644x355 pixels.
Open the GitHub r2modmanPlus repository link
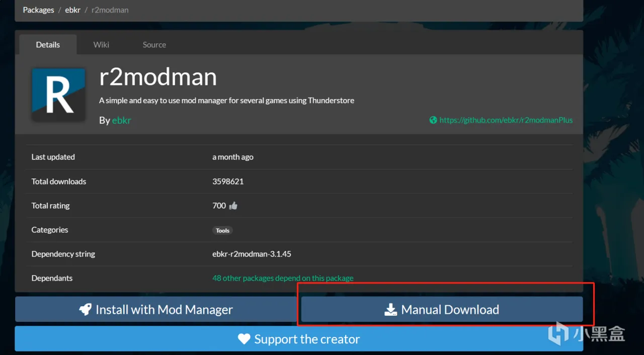(x=506, y=120)
